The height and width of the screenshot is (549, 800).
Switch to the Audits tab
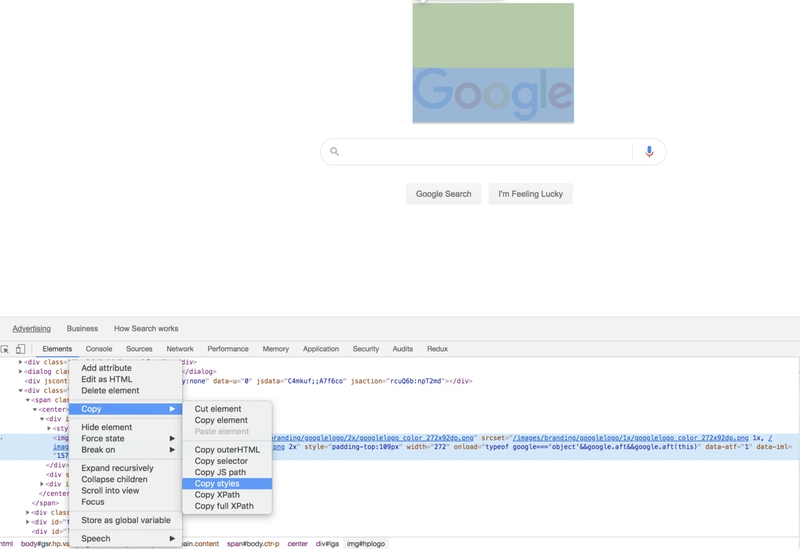[x=403, y=349]
